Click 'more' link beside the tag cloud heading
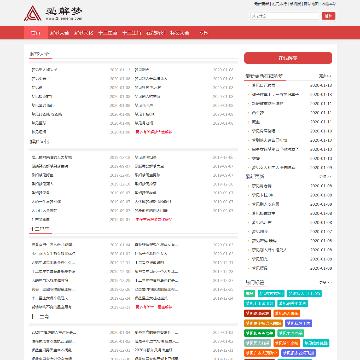The width and height of the screenshot is (360, 360). pyautogui.click(x=325, y=283)
